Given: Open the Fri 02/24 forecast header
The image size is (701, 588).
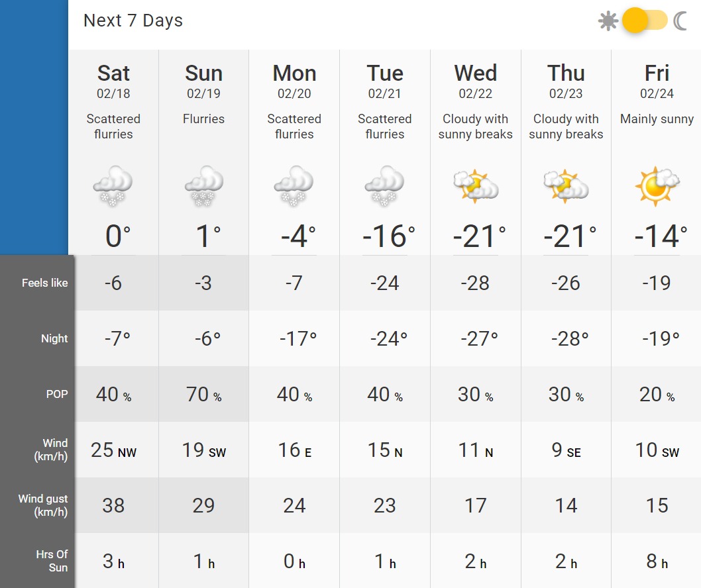Looking at the screenshot, I should [x=657, y=81].
